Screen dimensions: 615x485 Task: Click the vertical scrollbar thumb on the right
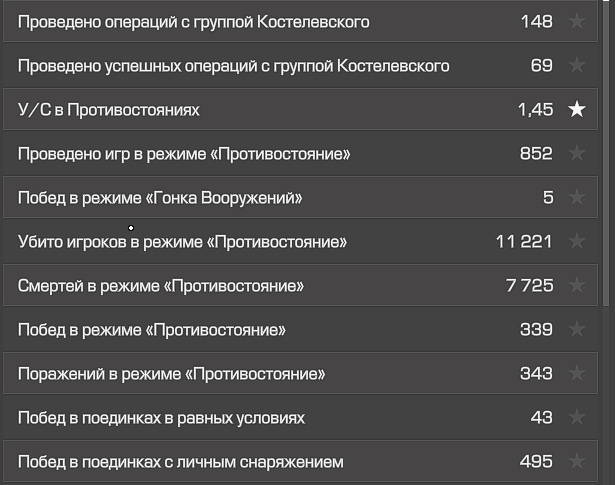click(606, 153)
